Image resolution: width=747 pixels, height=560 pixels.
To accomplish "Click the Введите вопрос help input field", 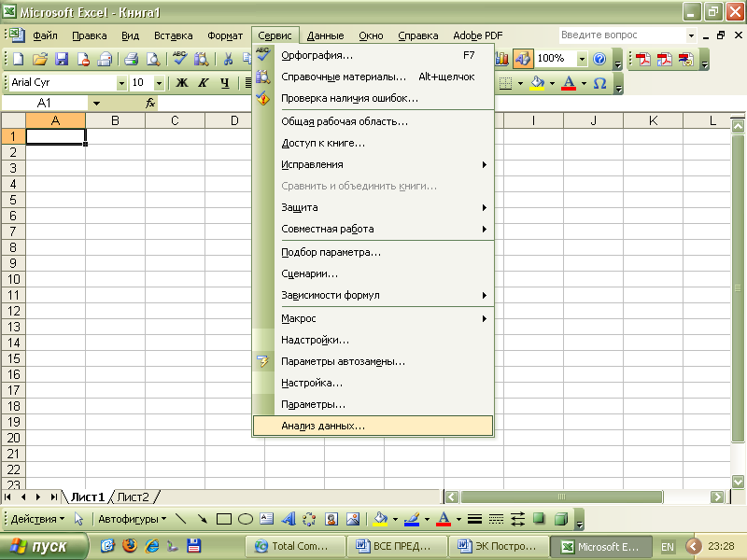I will [622, 35].
